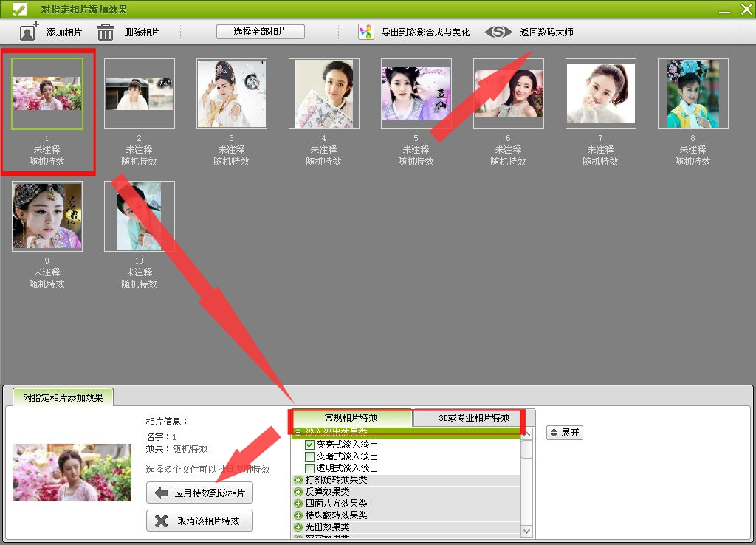The image size is (756, 545).
Task: Select photo thumbnail number 4
Action: coord(324,94)
